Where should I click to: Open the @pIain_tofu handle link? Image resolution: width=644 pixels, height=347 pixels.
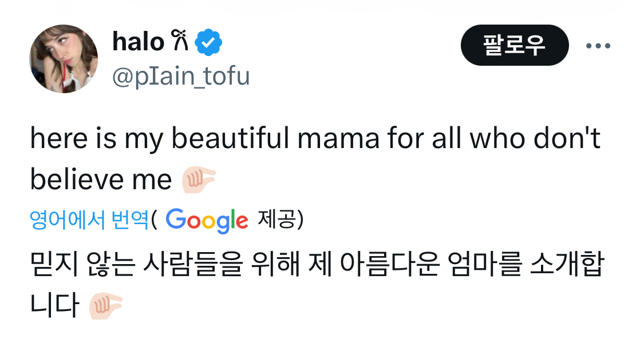click(x=181, y=76)
